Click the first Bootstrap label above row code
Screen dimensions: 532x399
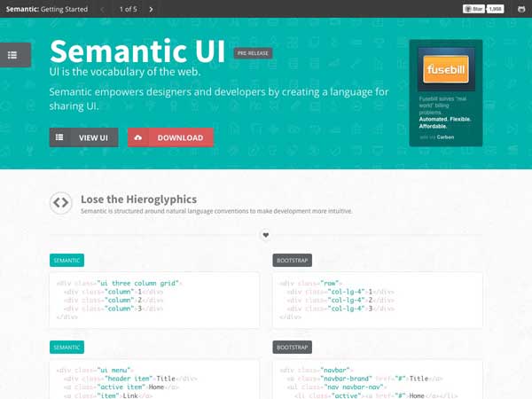pos(292,260)
